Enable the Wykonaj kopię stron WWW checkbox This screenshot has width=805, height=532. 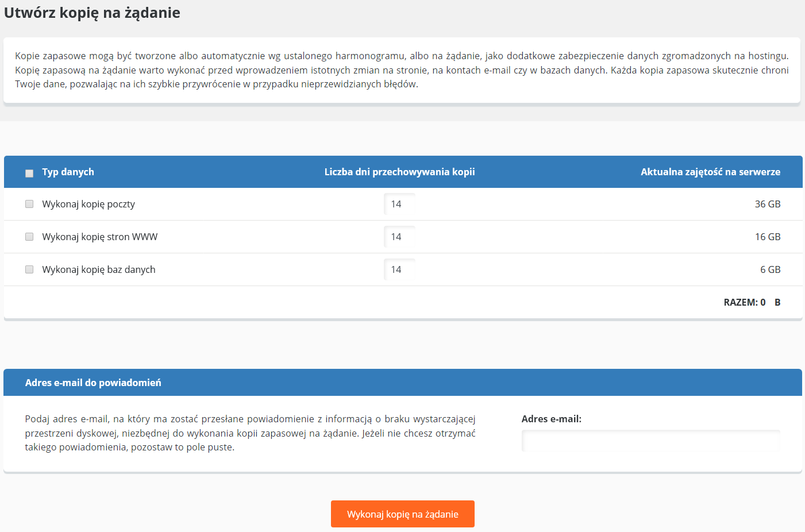coord(29,237)
